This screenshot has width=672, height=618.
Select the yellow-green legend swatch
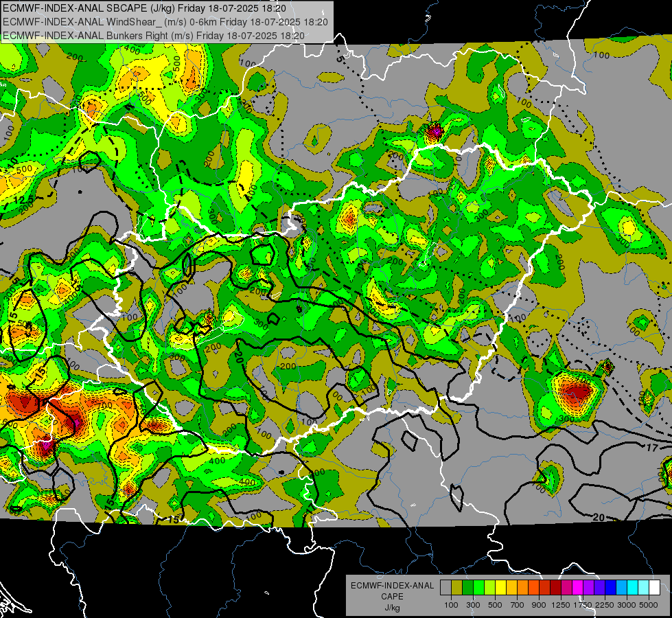(490, 588)
